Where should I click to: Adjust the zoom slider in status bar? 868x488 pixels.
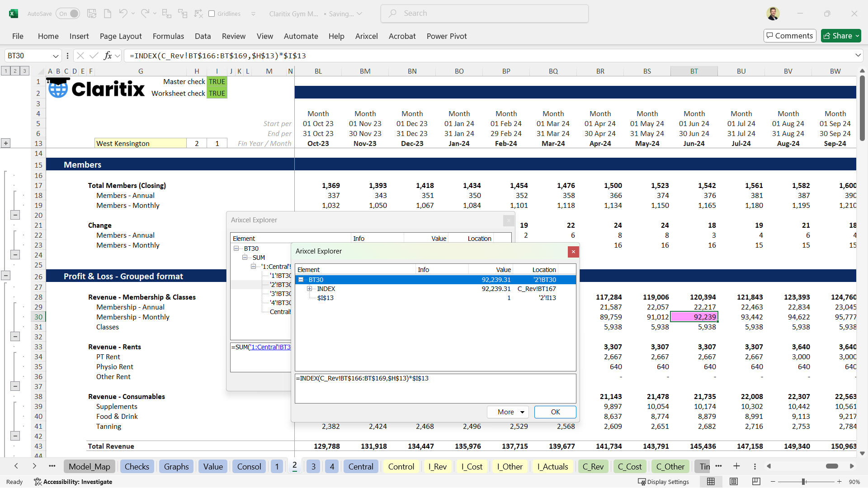point(804,482)
